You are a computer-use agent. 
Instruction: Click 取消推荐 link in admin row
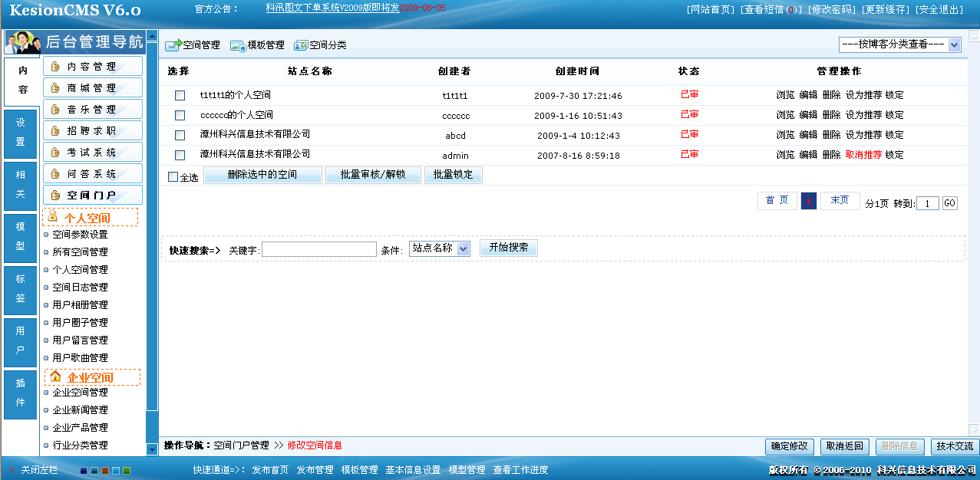click(x=863, y=155)
